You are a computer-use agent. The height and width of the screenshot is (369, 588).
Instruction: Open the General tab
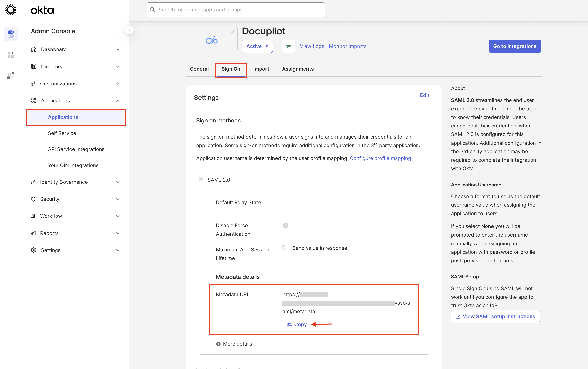click(199, 69)
